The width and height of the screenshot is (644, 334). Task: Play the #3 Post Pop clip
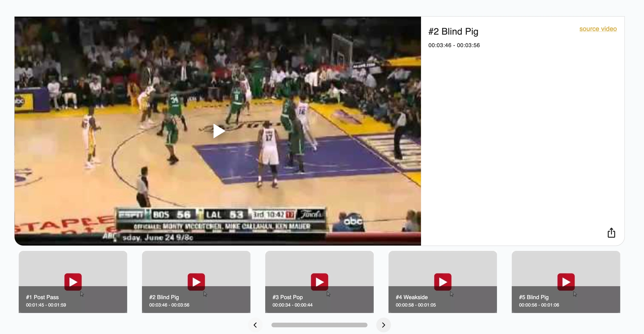click(319, 282)
